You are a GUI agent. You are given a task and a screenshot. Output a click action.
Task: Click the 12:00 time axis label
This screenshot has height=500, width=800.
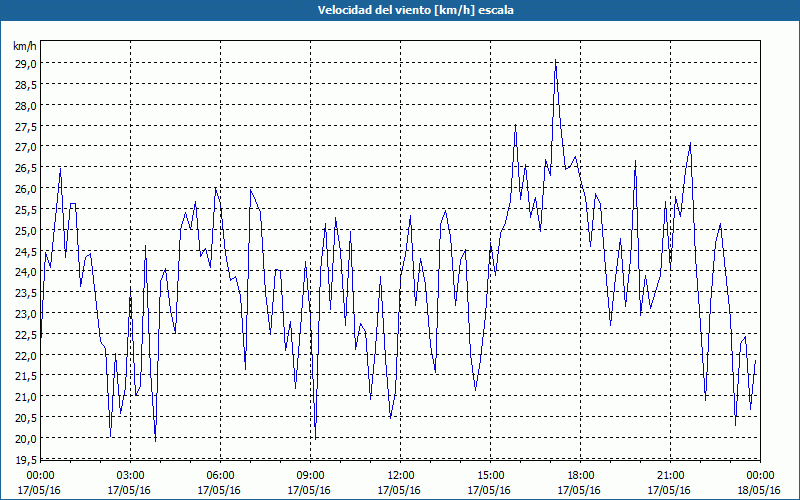[401, 476]
